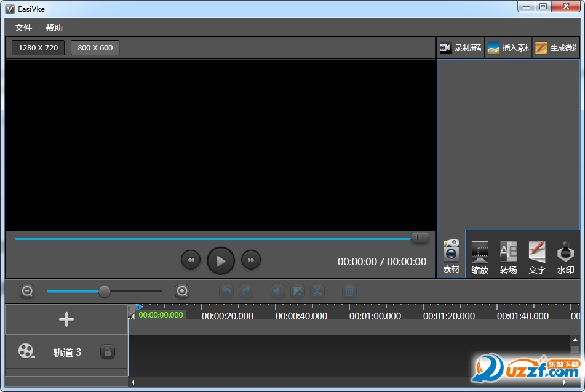Switch to the 素材 tab
Image resolution: width=585 pixels, height=392 pixels.
(x=451, y=257)
